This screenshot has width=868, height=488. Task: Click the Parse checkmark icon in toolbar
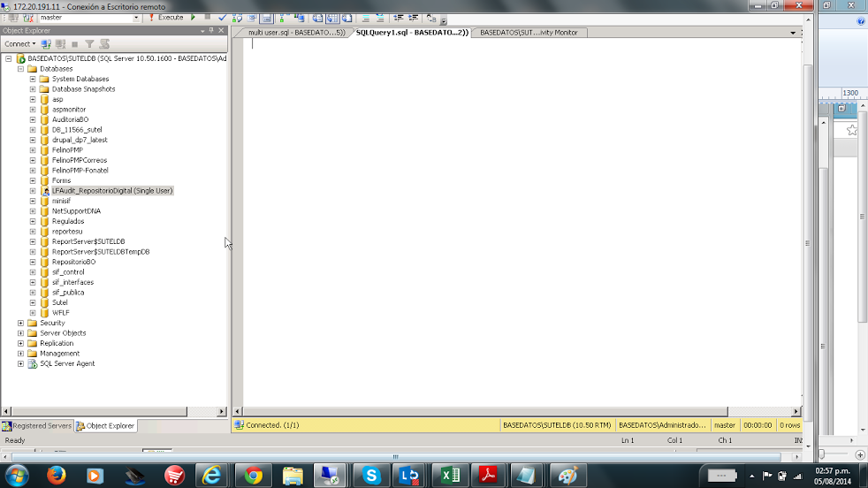pyautogui.click(x=222, y=18)
